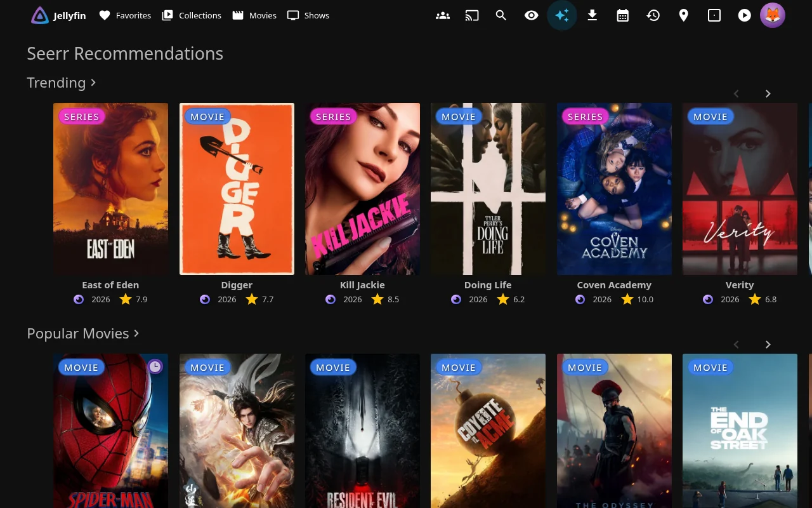Open the fox user avatar menu
The image size is (812, 508).
(x=773, y=15)
